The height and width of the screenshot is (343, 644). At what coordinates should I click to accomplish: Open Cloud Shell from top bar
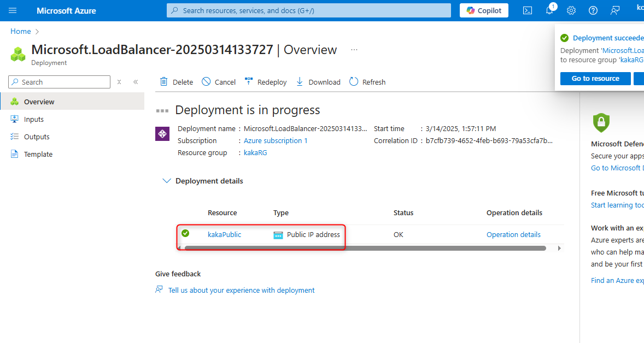(x=528, y=11)
